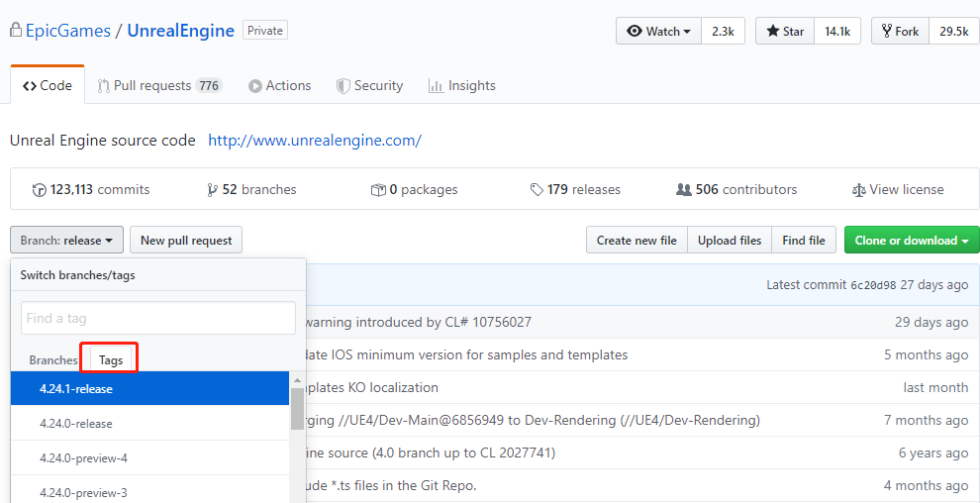Fork the UnrealEngine repository
The image size is (980, 503).
[x=900, y=32]
